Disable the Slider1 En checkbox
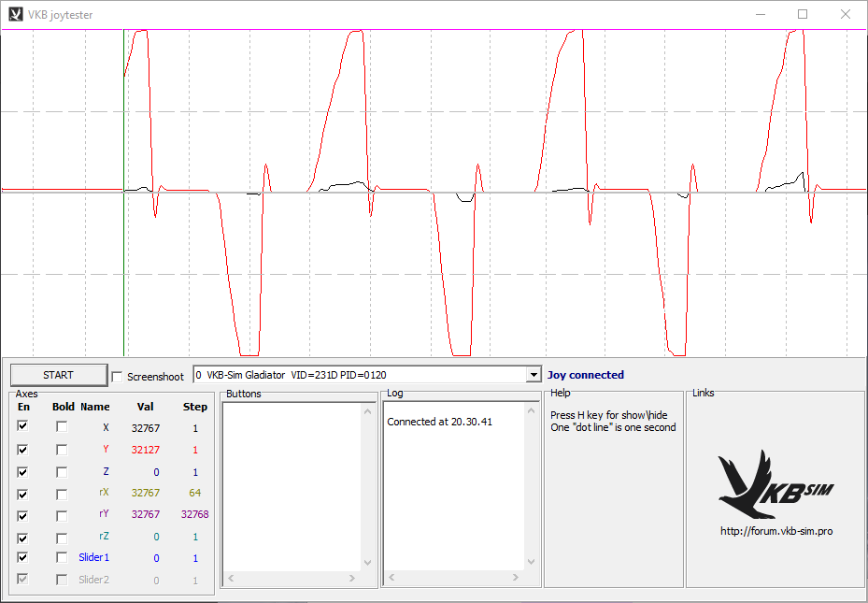Viewport: 868px width, 603px height. pos(22,557)
